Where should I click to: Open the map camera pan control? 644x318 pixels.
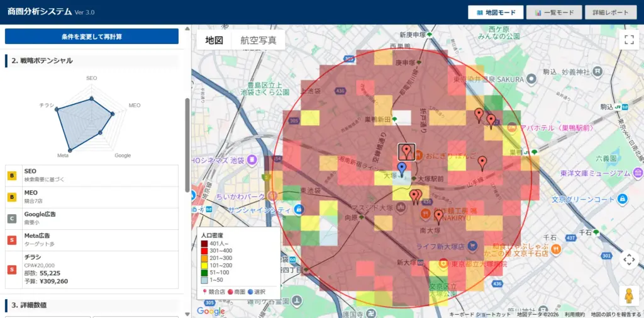(x=629, y=259)
